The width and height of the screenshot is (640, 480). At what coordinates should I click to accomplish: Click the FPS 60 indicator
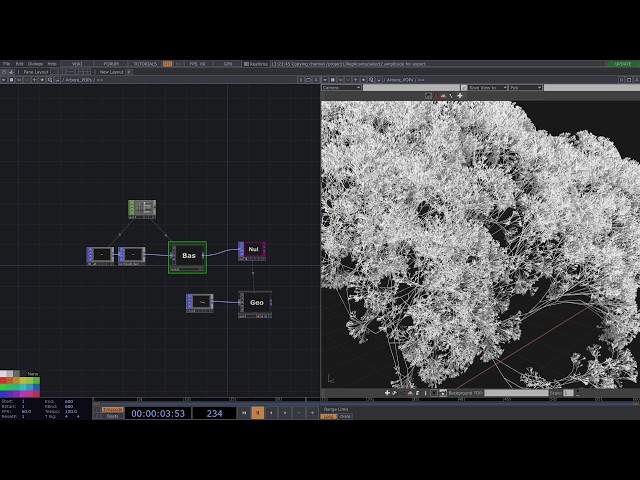(198, 64)
